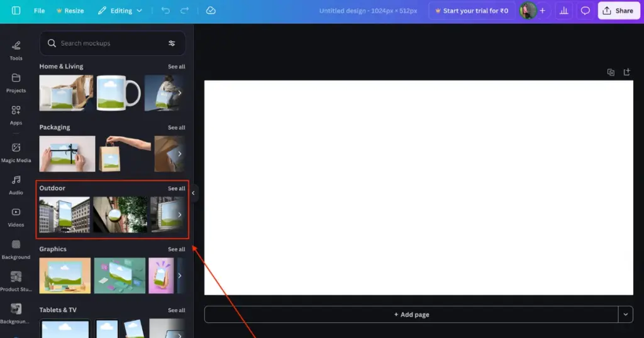This screenshot has width=644, height=338.
Task: See all Home & Living mockups
Action: point(176,67)
